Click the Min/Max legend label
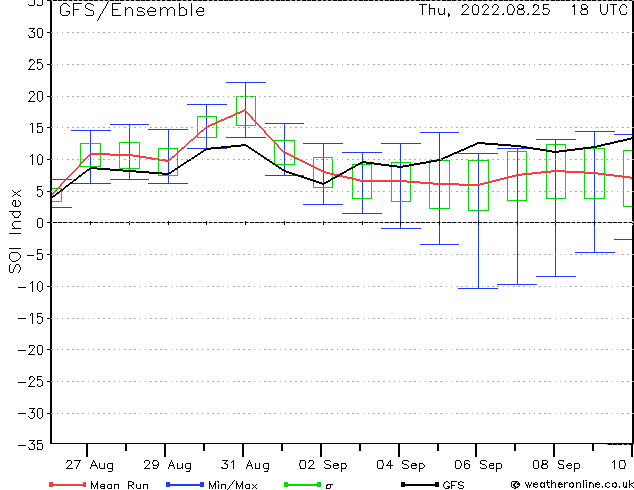The width and height of the screenshot is (634, 490). click(x=233, y=485)
